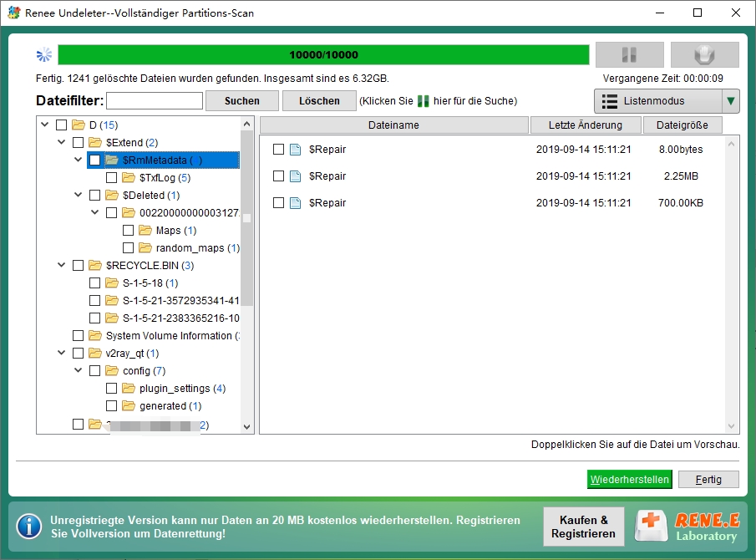This screenshot has height=560, width=756.
Task: Collapse the 00220000000003127 folder node
Action: 95,211
